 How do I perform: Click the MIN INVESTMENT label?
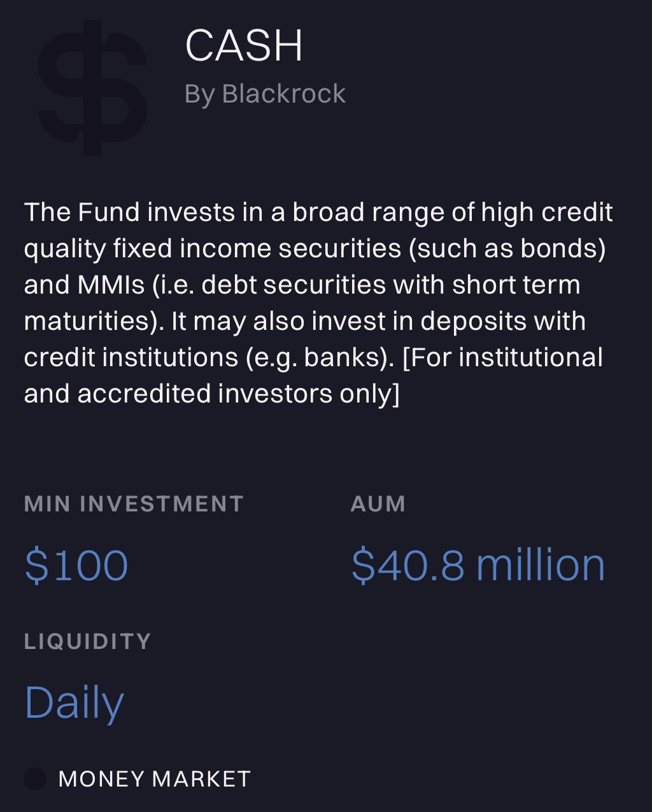point(134,504)
